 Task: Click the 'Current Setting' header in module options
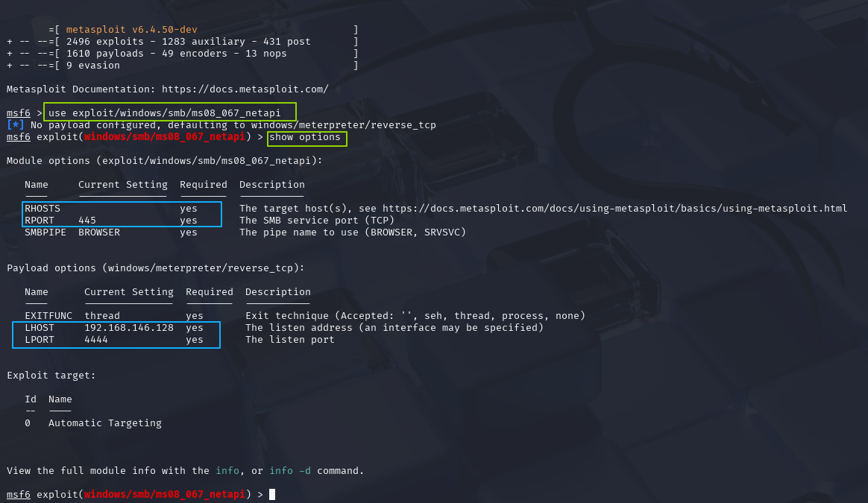[123, 185]
